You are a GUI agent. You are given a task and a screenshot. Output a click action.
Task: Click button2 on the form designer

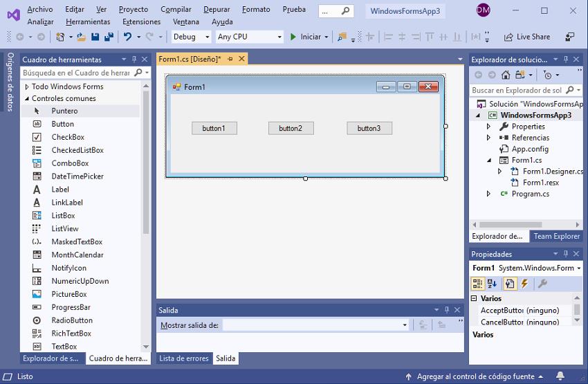(291, 128)
